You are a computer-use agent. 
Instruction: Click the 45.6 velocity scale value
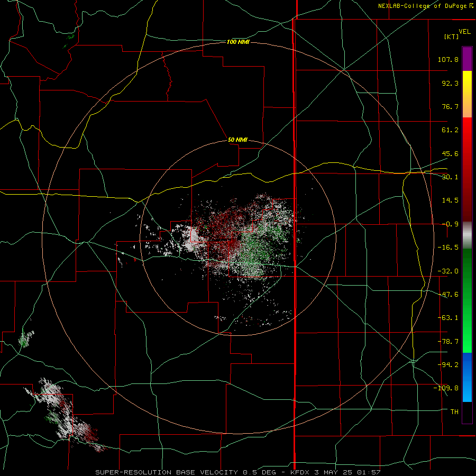coord(450,153)
